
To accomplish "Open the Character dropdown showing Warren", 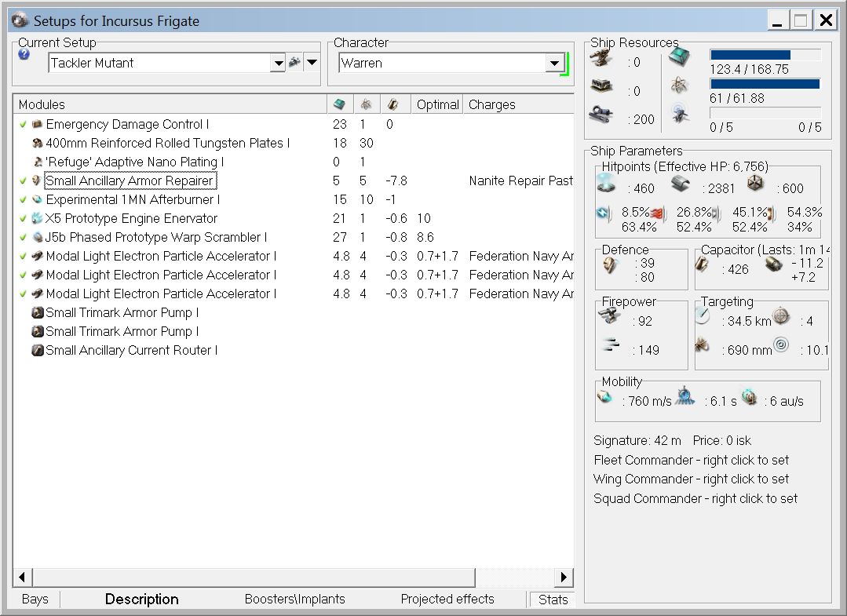I will [554, 64].
